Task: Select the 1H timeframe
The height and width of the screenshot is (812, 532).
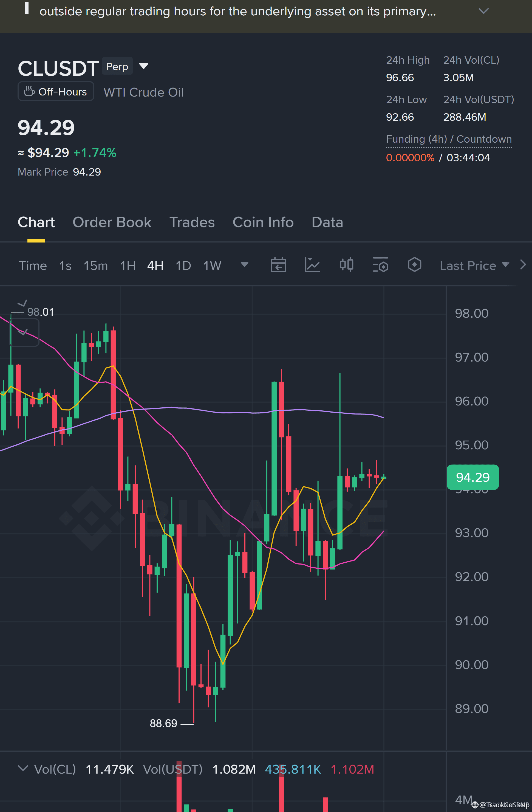Action: [x=128, y=266]
